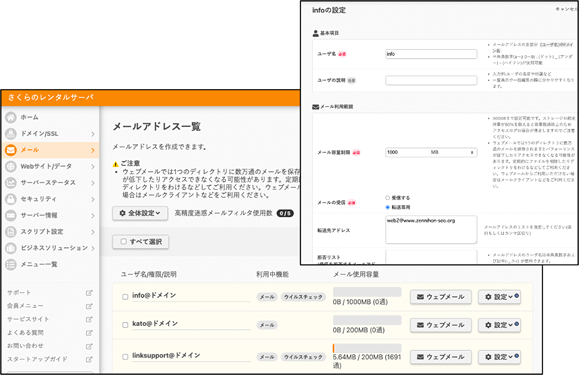Expand the セキュリティ chevron
Screen dimensions: 579x375
pos(93,199)
